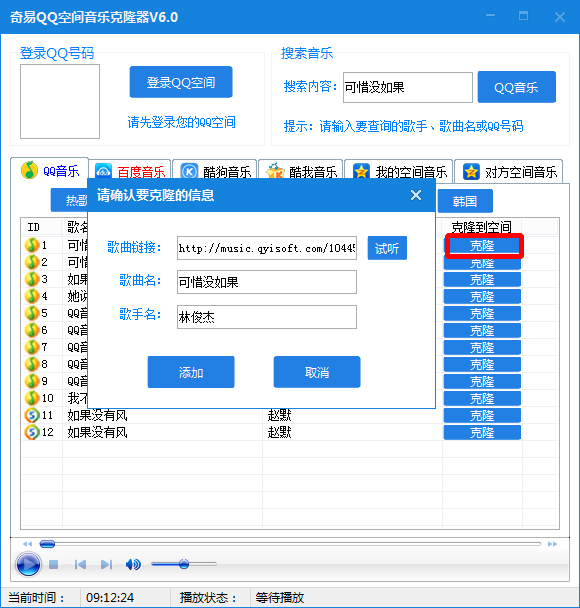Focus the 歌曲链接 URL field

(x=267, y=248)
